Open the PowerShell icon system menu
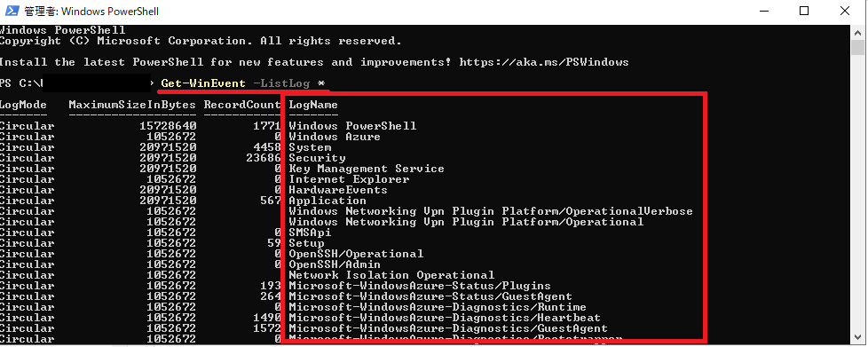 pos(12,11)
